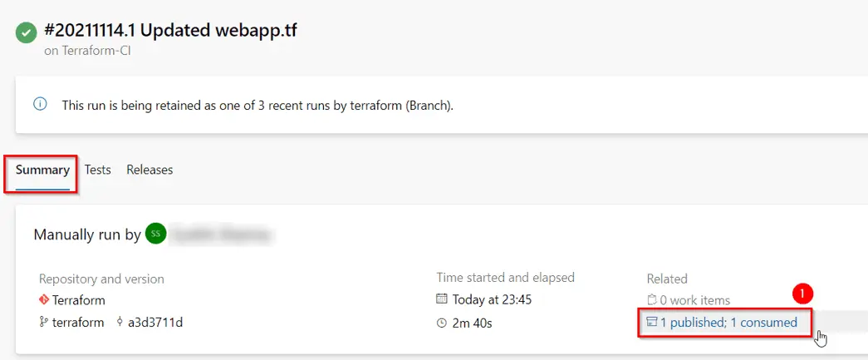Select the Summary tab

[42, 170]
